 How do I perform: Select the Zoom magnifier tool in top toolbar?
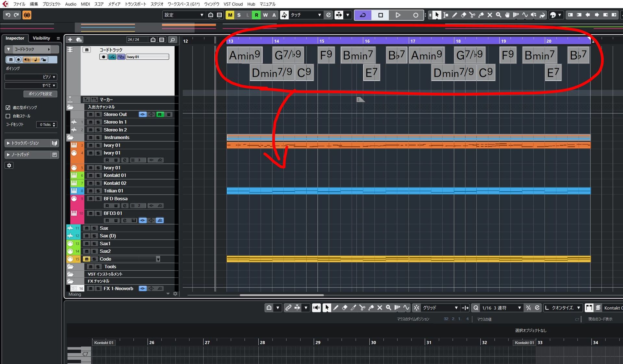tap(498, 15)
